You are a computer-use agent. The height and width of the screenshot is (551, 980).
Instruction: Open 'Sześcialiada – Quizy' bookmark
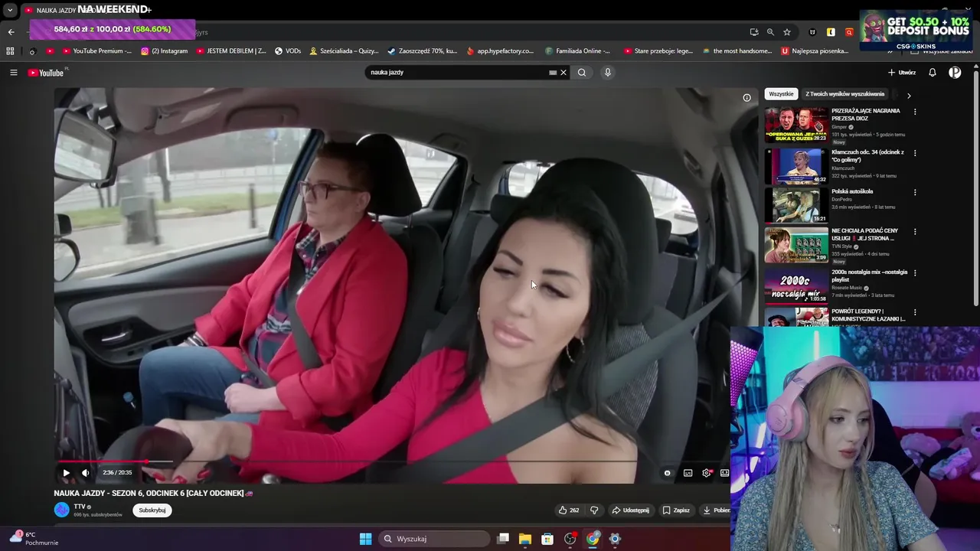click(344, 51)
